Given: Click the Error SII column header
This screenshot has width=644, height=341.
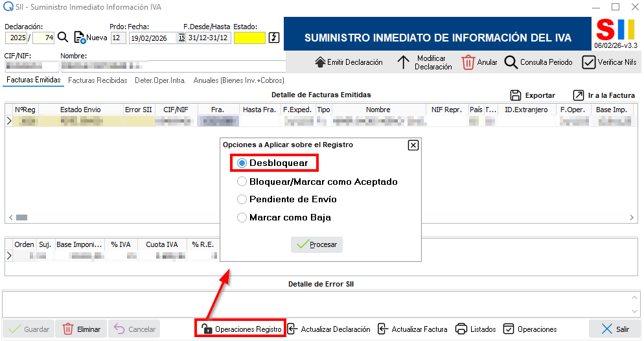Looking at the screenshot, I should [139, 110].
